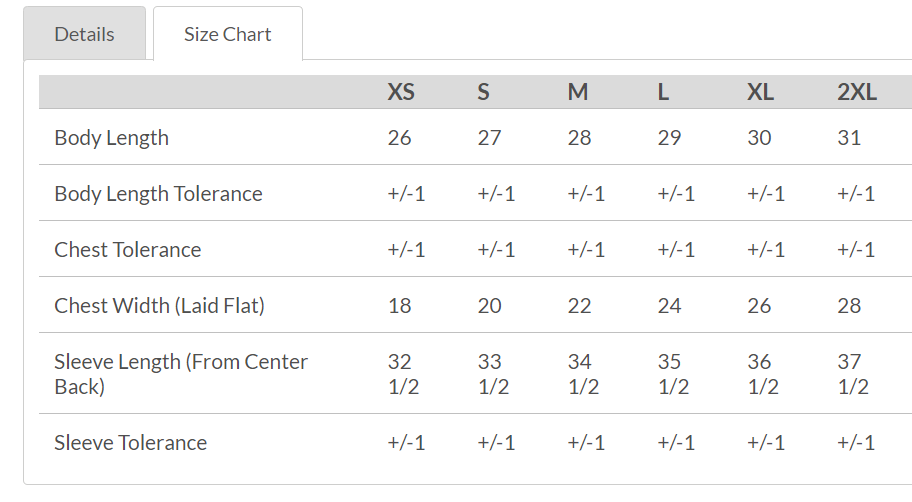The image size is (912, 502).
Task: Click the XL size column header
Action: [760, 92]
